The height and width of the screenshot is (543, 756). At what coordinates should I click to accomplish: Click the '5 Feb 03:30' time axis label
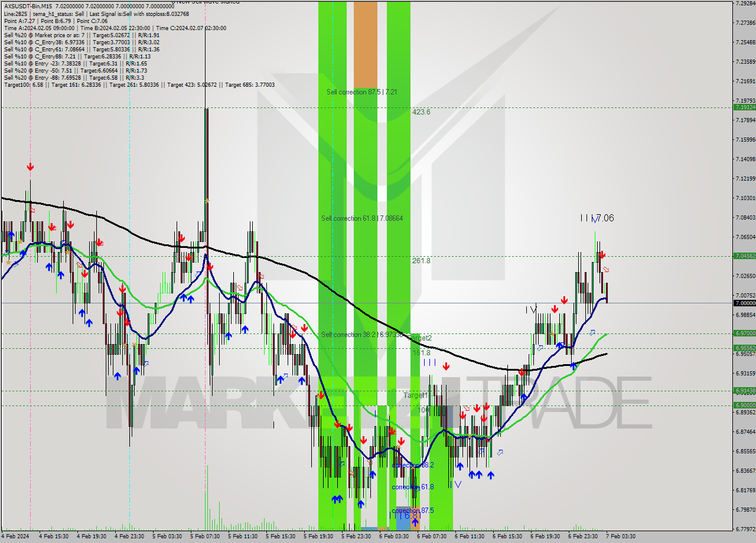click(167, 537)
